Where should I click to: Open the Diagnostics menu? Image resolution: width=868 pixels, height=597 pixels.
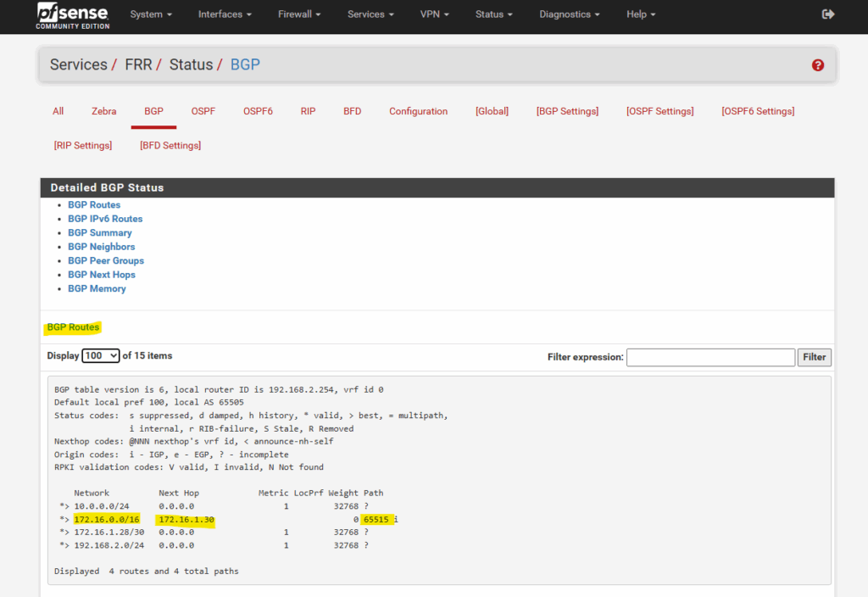click(569, 14)
